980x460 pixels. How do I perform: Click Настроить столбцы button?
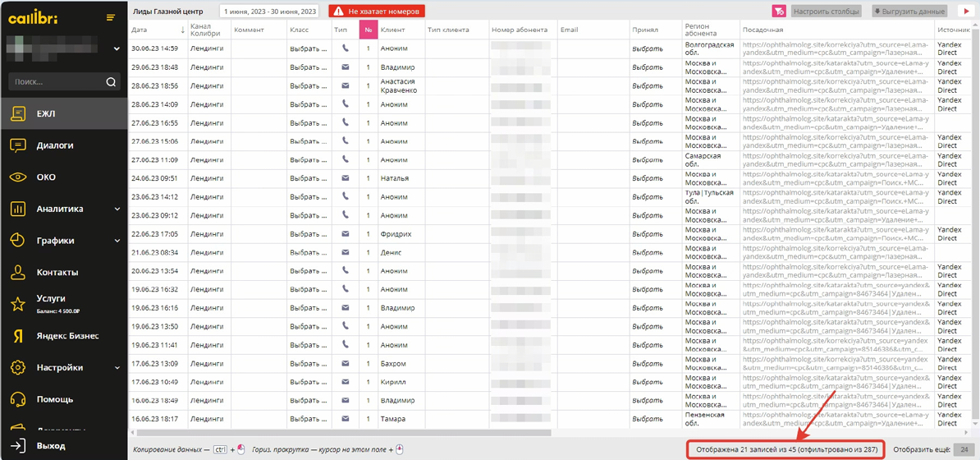(x=827, y=11)
